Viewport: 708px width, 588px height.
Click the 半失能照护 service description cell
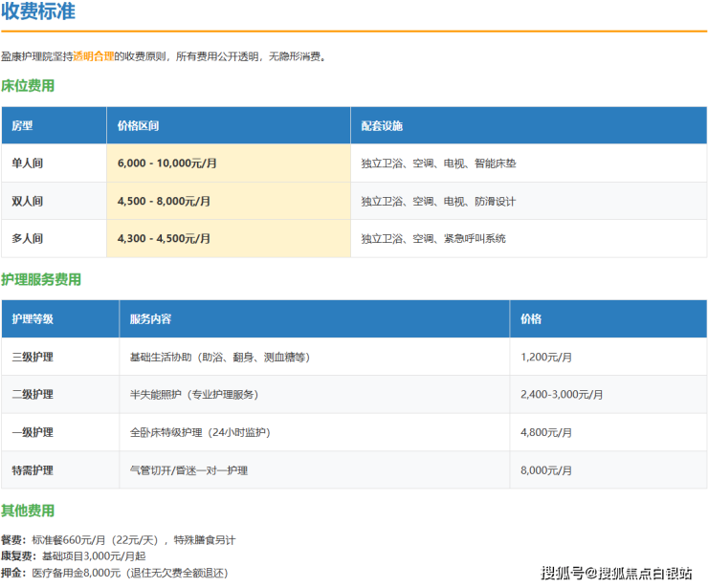click(194, 394)
